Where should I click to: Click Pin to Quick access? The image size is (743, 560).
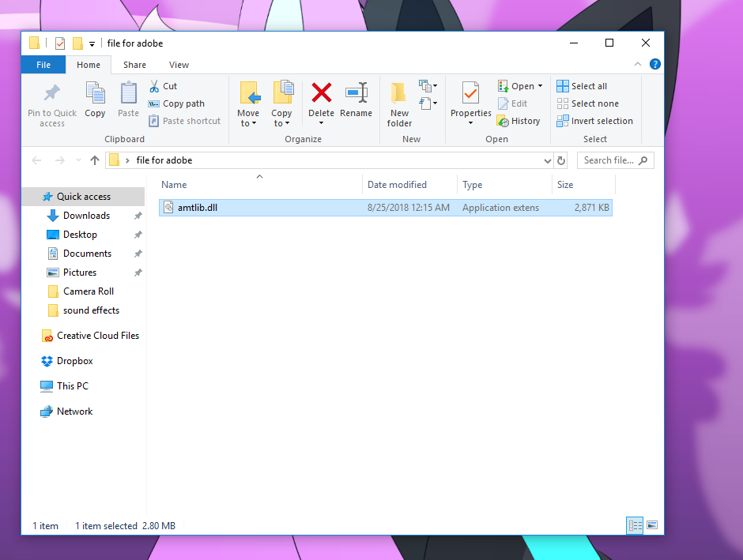point(51,103)
